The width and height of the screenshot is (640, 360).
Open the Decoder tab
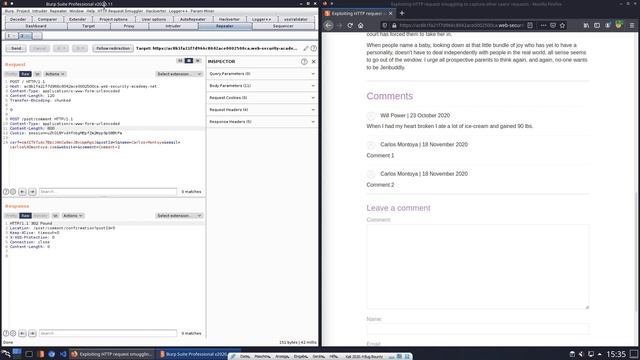point(18,19)
